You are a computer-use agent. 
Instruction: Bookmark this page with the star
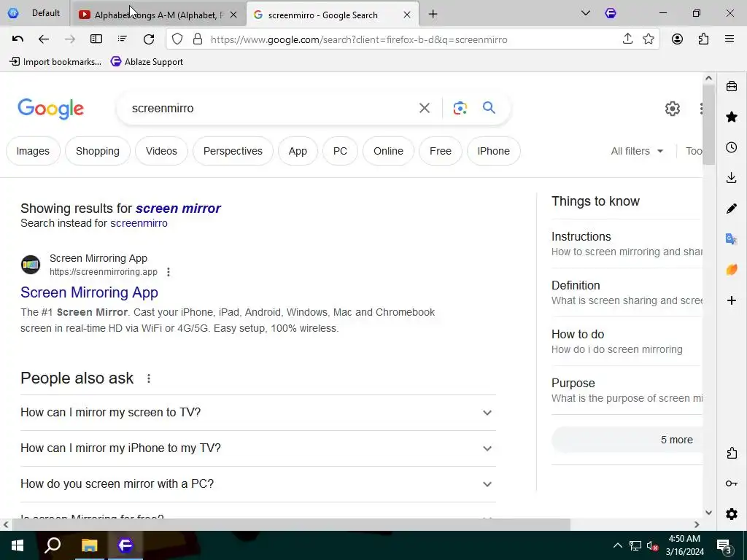[649, 39]
